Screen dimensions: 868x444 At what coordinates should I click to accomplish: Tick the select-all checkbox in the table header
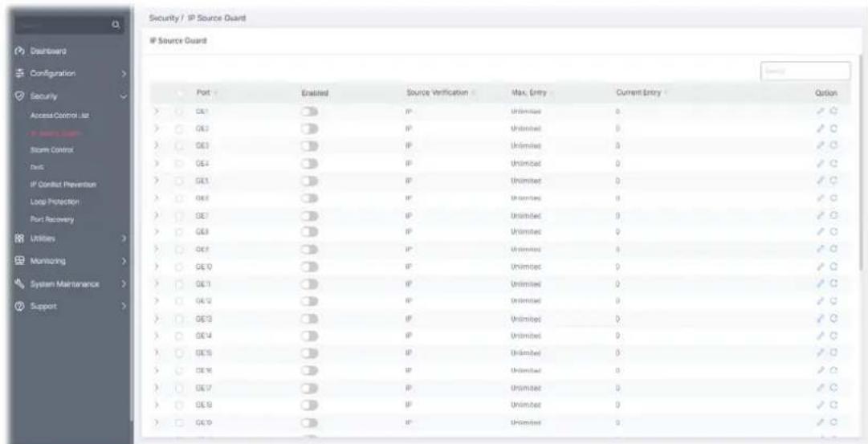coord(179,93)
